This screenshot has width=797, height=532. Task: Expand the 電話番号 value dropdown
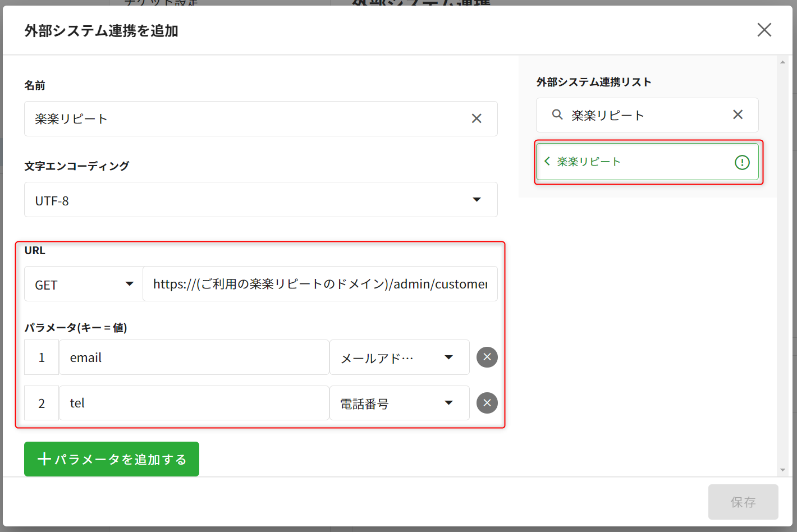[399, 403]
